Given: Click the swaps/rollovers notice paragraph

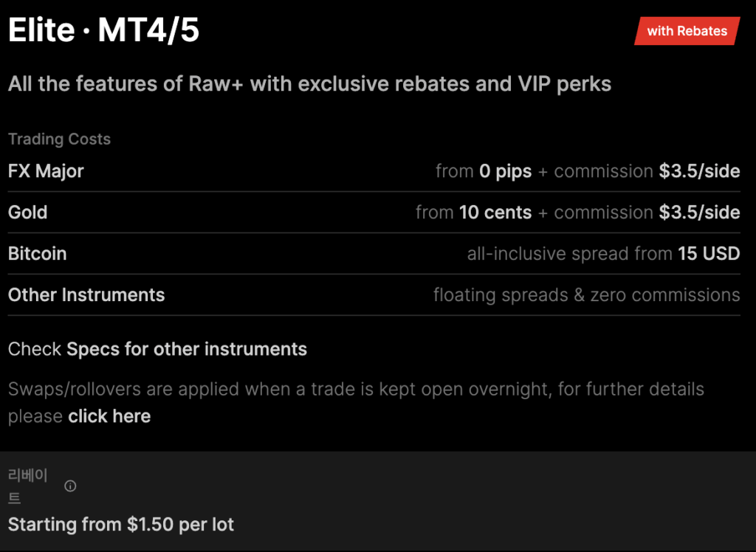Looking at the screenshot, I should [356, 402].
